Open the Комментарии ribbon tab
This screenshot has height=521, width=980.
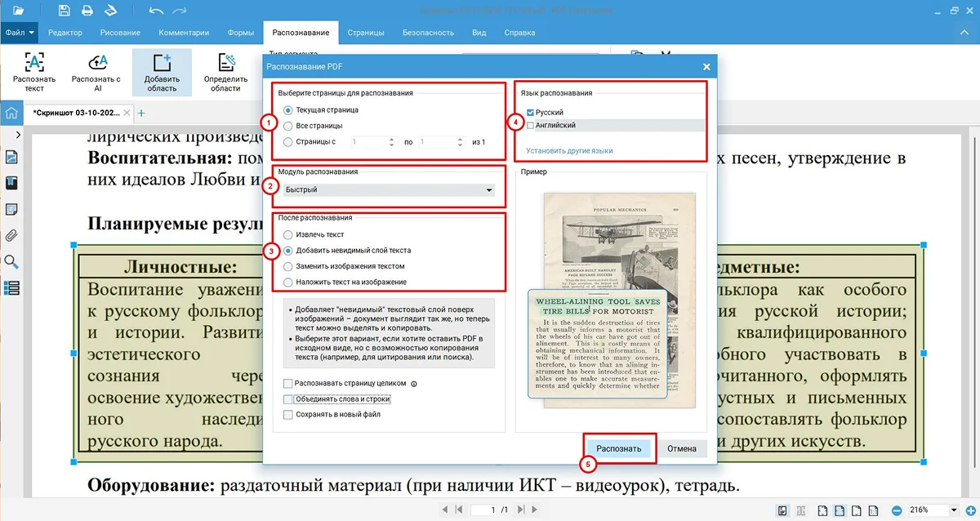pos(185,33)
